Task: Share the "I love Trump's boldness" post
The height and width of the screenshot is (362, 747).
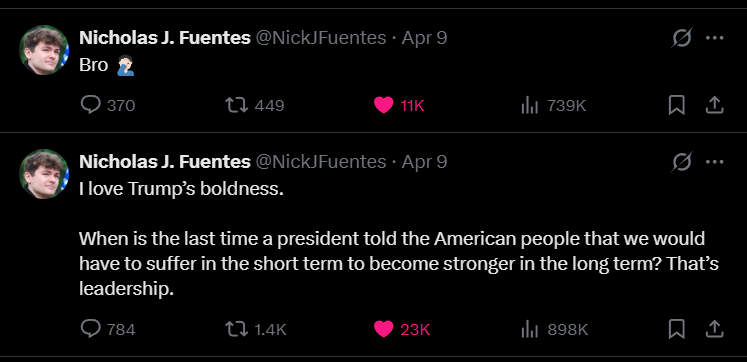Action: click(x=714, y=329)
